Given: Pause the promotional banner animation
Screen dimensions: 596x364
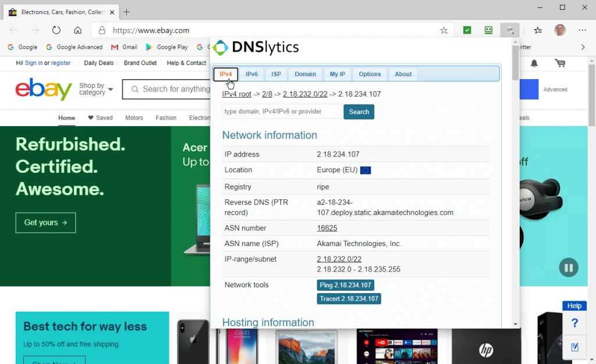Looking at the screenshot, I should coord(569,267).
